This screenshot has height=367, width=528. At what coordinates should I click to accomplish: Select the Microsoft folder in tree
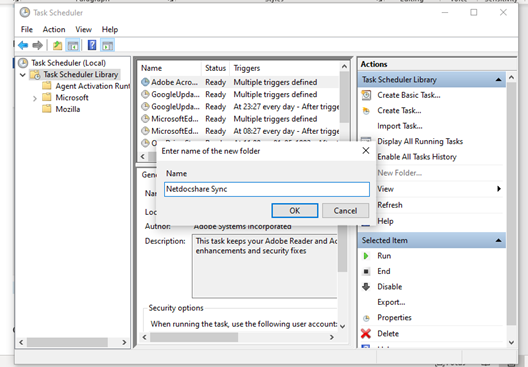pos(72,98)
